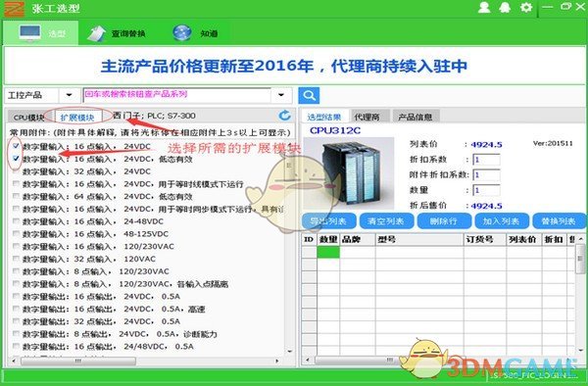Check 数字量输入 16点输入 48-125VDC checkbox
The width and height of the screenshot is (588, 386).
click(x=16, y=234)
